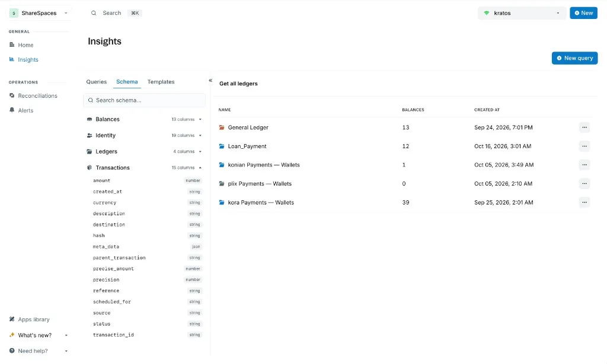Screen dimensions: 607x364
Task: Click the New button in top bar
Action: [x=583, y=13]
